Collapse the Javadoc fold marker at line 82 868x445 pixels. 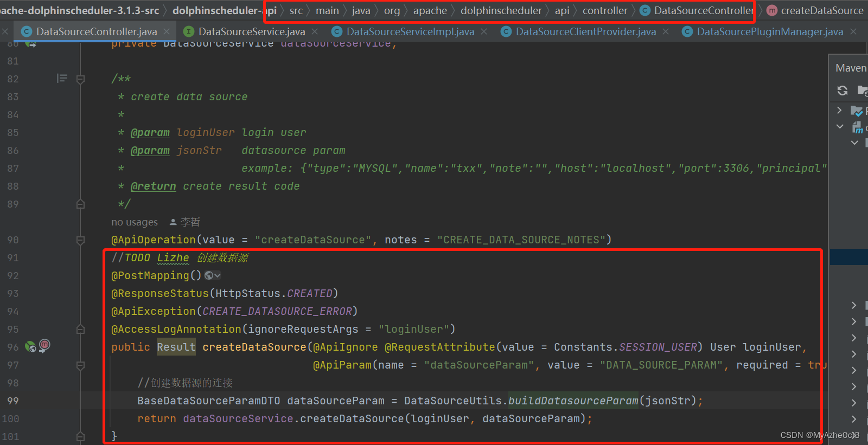[x=80, y=79]
